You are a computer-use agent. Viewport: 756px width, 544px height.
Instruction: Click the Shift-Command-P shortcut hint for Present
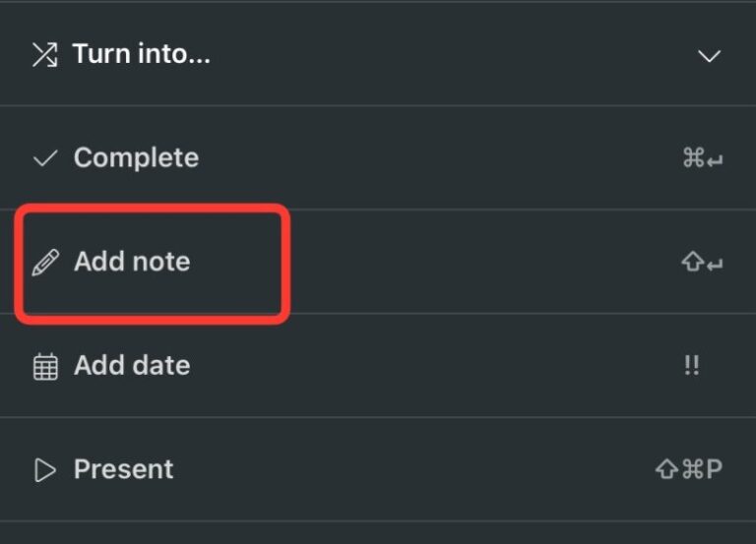click(x=688, y=469)
